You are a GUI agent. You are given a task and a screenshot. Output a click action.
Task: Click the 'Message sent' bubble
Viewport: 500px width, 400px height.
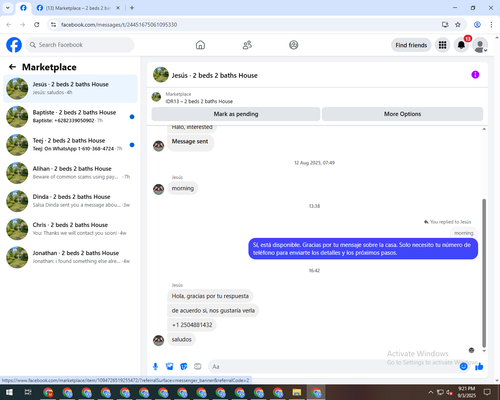190,142
